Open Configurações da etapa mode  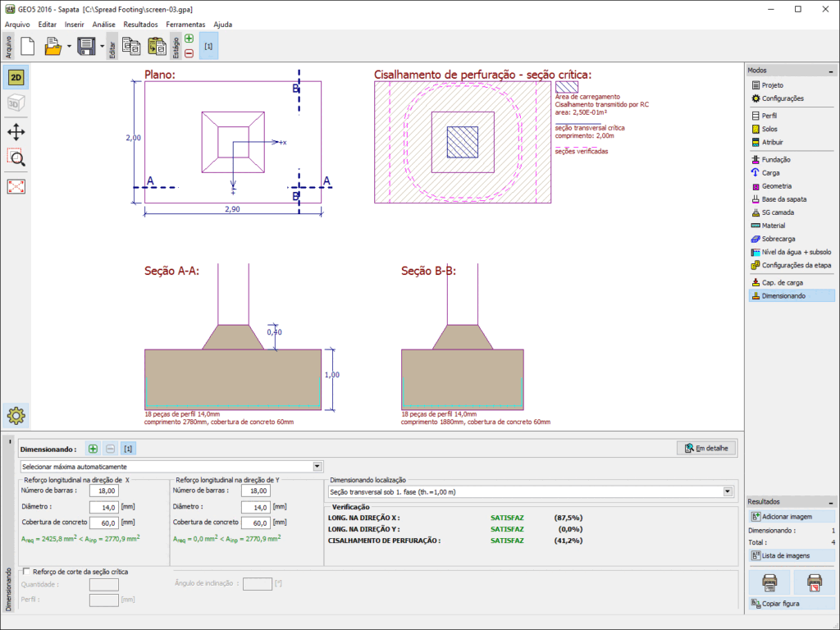click(792, 265)
